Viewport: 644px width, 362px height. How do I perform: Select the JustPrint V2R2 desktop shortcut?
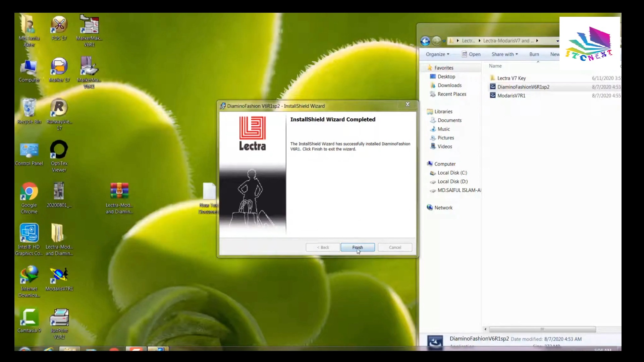[x=59, y=324]
